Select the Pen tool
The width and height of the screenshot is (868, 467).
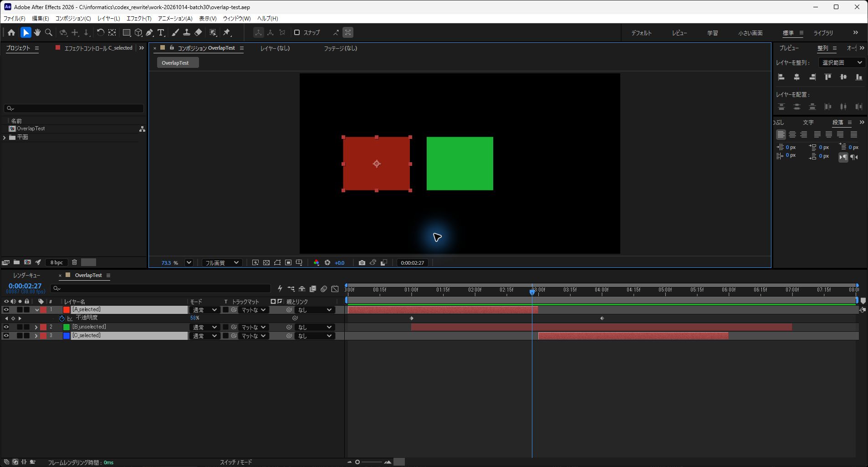149,32
